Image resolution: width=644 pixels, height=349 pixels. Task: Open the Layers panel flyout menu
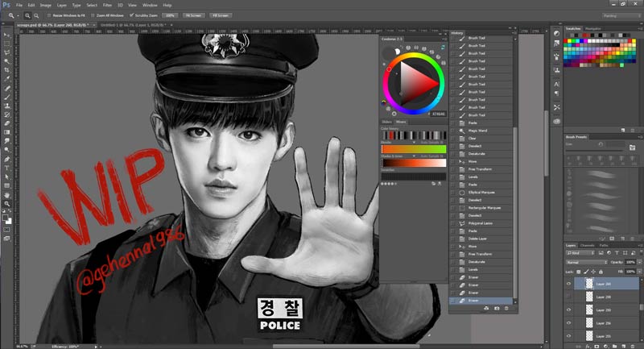point(641,245)
